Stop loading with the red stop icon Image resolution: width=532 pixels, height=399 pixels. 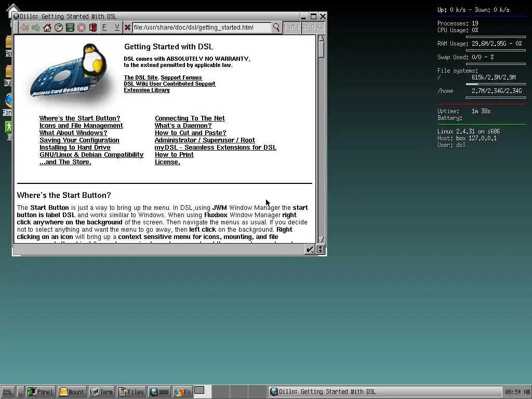click(x=82, y=28)
